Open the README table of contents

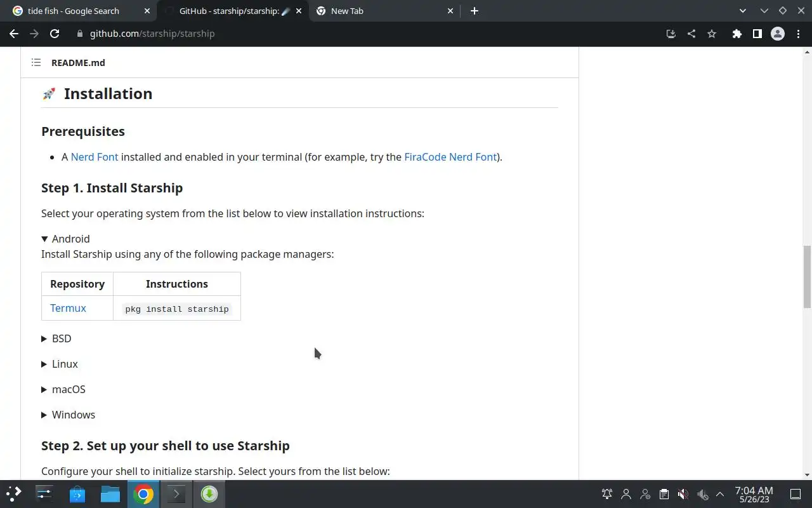click(x=36, y=62)
